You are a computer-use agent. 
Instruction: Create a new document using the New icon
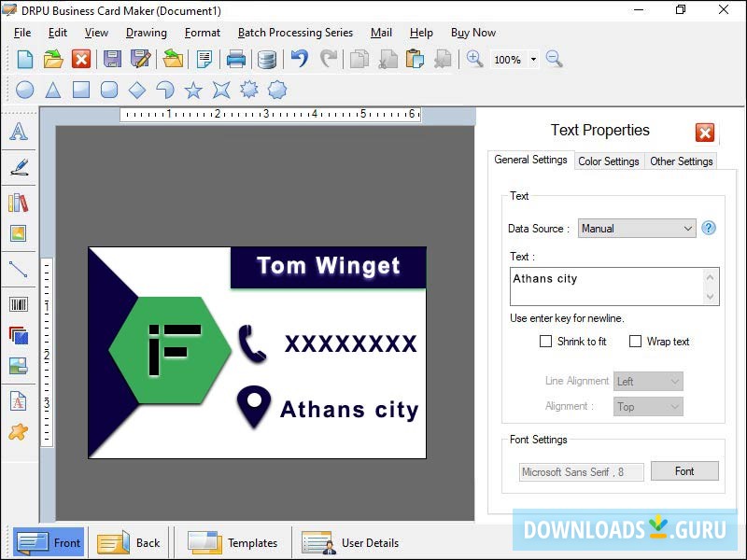(x=25, y=60)
